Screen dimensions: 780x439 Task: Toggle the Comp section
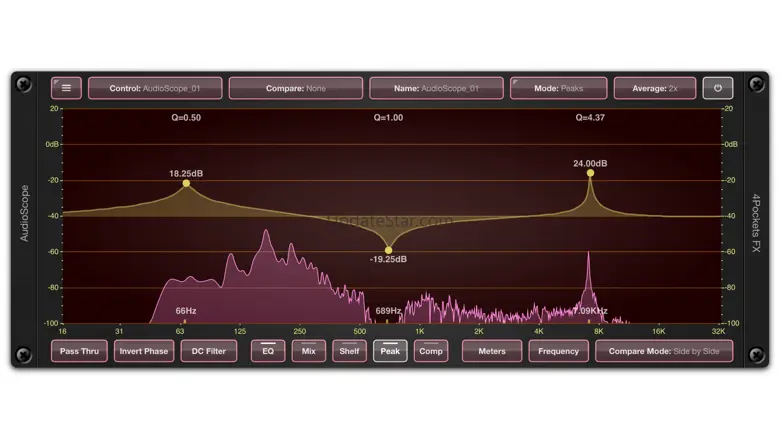point(431,351)
